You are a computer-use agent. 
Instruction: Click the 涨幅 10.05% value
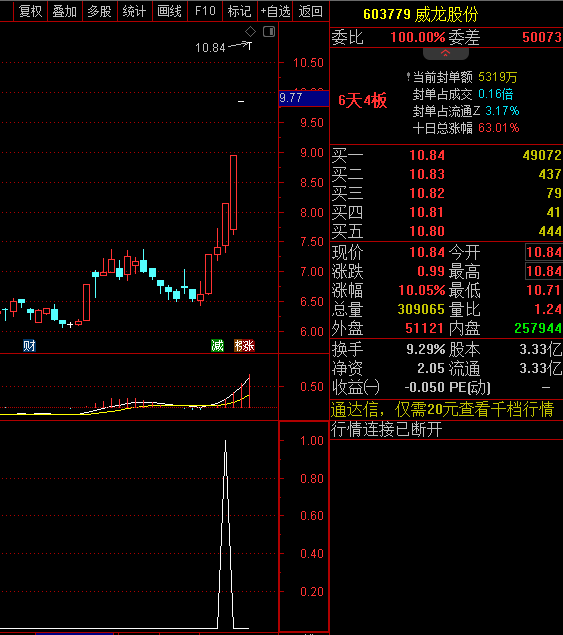pyautogui.click(x=422, y=290)
